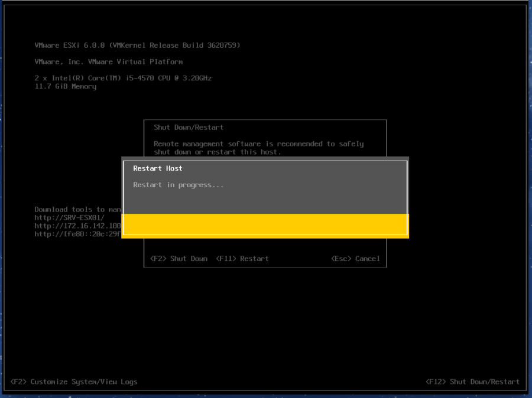Open F2 Customize System/View Logs
The width and height of the screenshot is (532, 398).
tap(74, 381)
